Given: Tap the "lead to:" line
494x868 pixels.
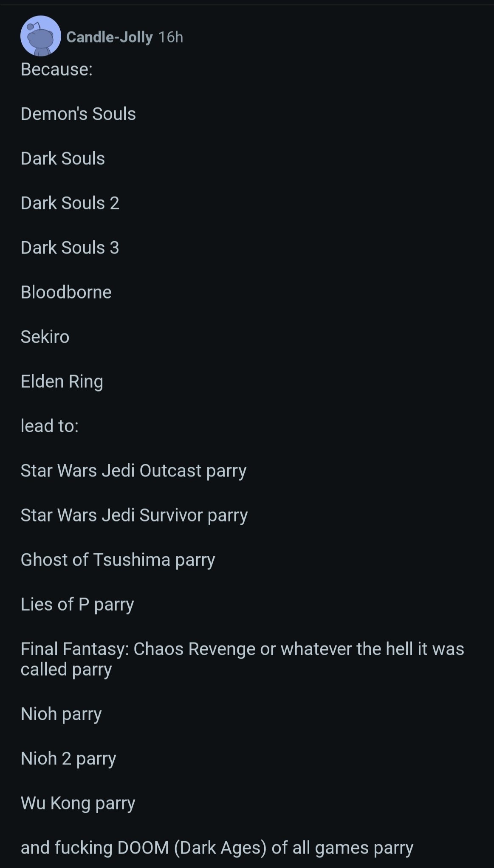Looking at the screenshot, I should click(49, 426).
